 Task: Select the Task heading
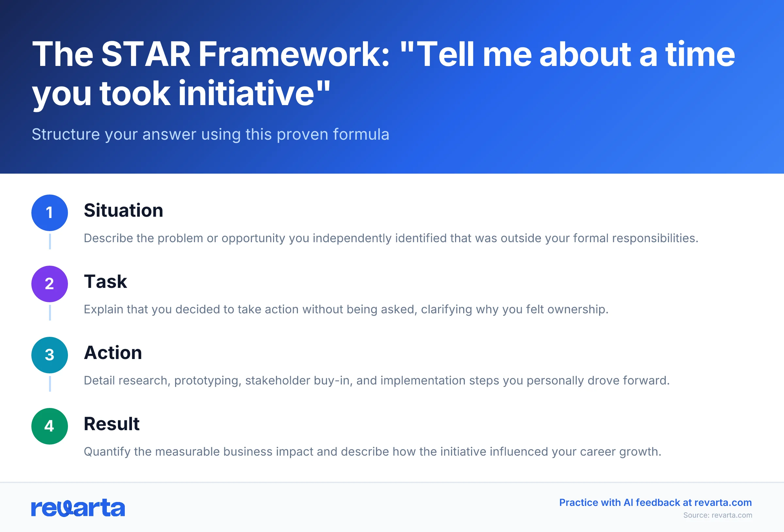pos(105,282)
